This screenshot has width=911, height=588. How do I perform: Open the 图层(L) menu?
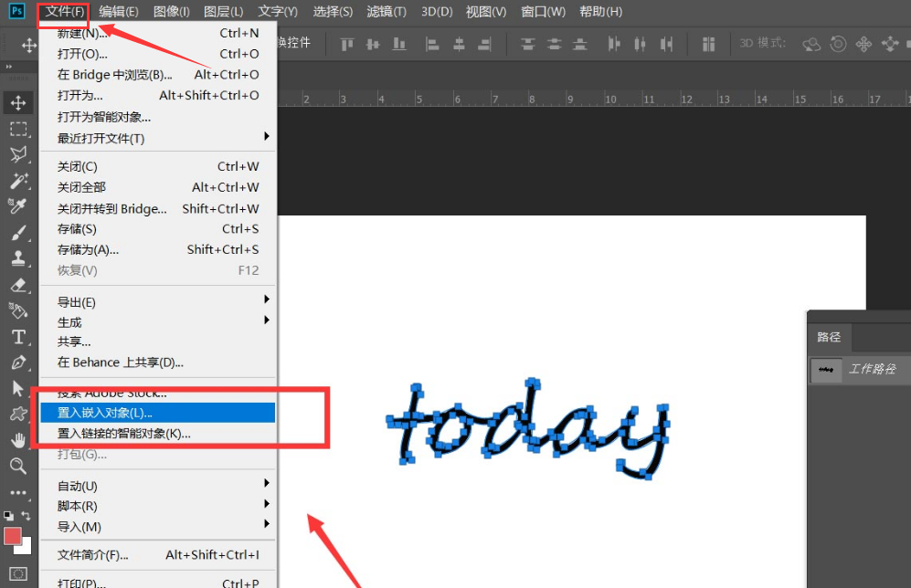click(224, 12)
